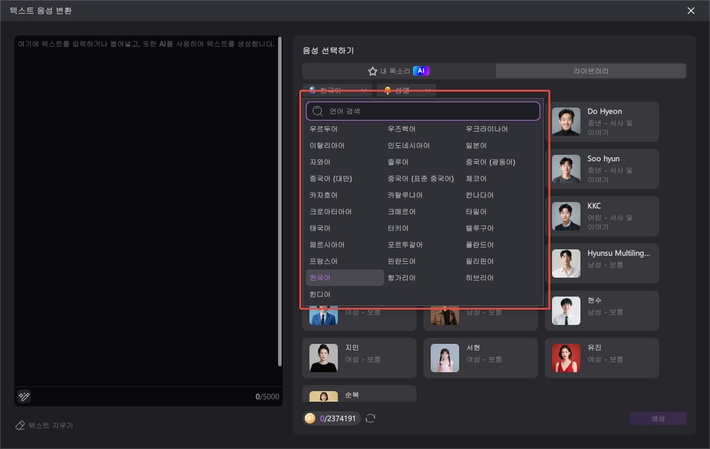Click the eraser icon beside 텍스트 지우기

(x=20, y=425)
